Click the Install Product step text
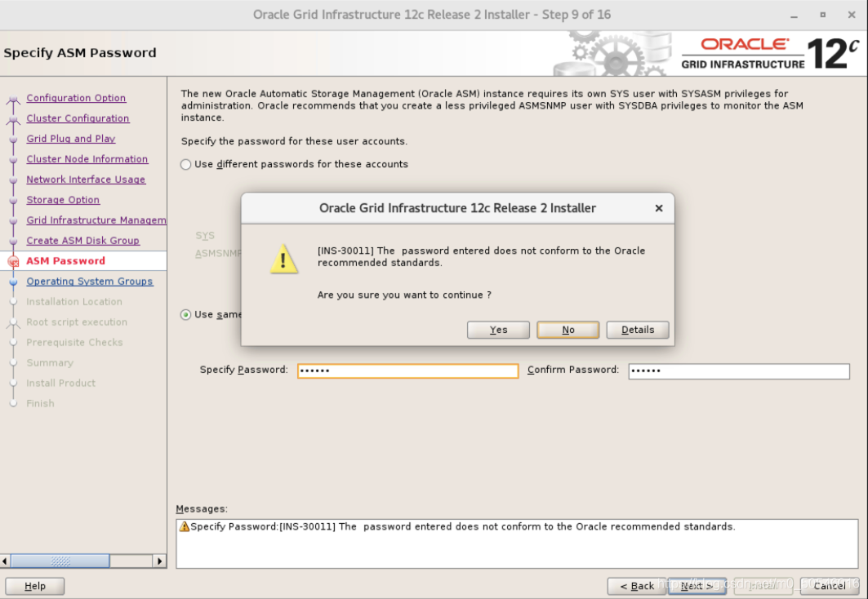This screenshot has width=868, height=599. pyautogui.click(x=61, y=383)
